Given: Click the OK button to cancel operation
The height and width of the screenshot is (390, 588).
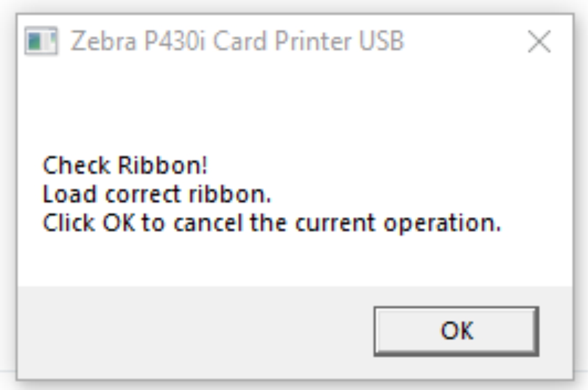Looking at the screenshot, I should click(x=456, y=331).
